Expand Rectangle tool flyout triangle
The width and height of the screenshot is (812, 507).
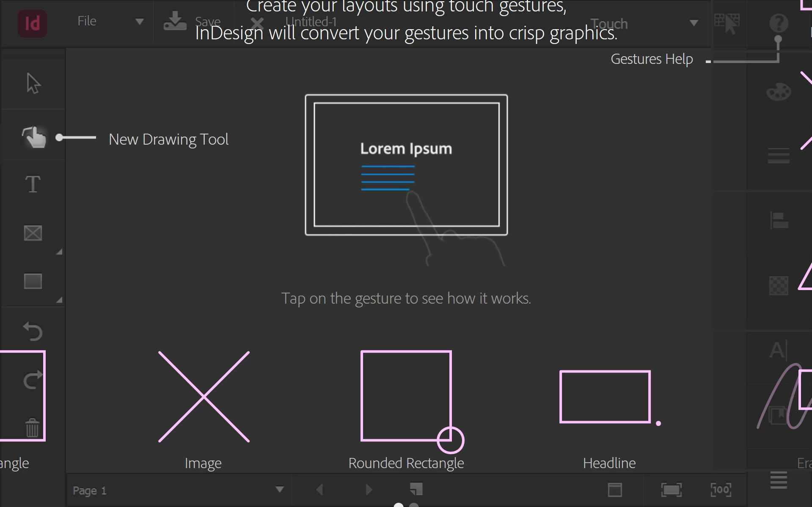click(59, 300)
